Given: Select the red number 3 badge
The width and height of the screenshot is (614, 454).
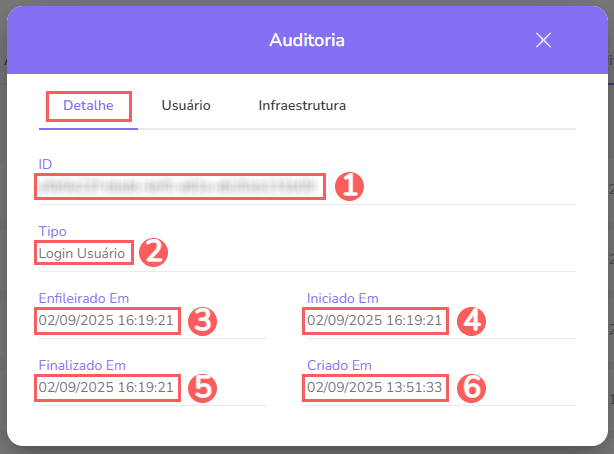Looking at the screenshot, I should [x=203, y=321].
